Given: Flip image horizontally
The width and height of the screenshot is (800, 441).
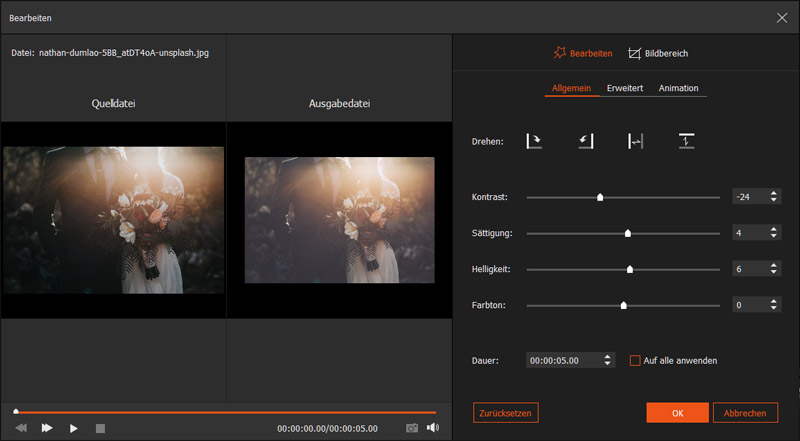Looking at the screenshot, I should [635, 142].
